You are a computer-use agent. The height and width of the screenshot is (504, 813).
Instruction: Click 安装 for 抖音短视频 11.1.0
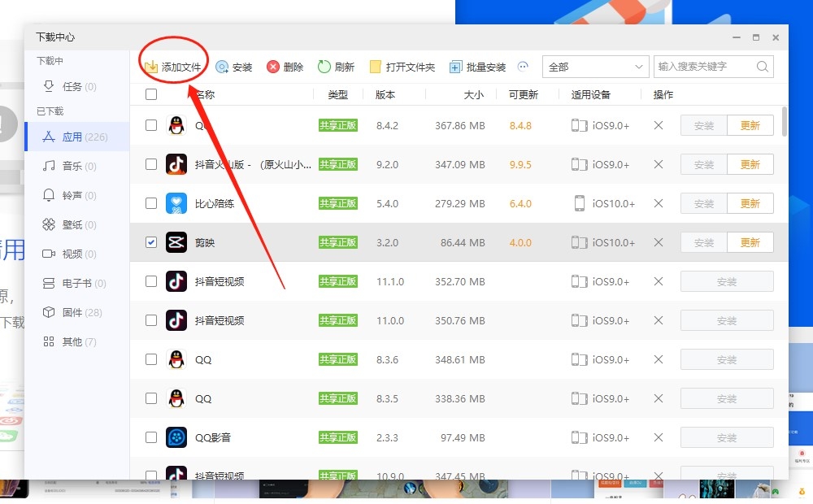point(727,281)
